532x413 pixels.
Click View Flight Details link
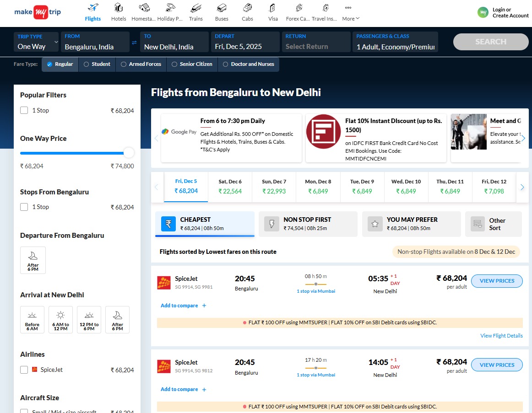pos(501,335)
